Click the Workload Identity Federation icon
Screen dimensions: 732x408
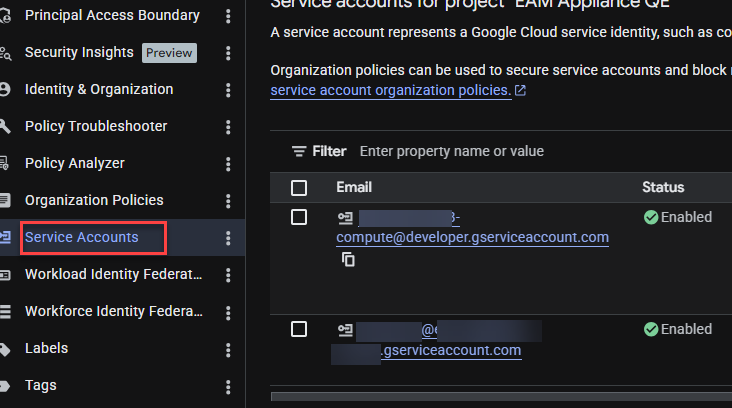(5, 274)
